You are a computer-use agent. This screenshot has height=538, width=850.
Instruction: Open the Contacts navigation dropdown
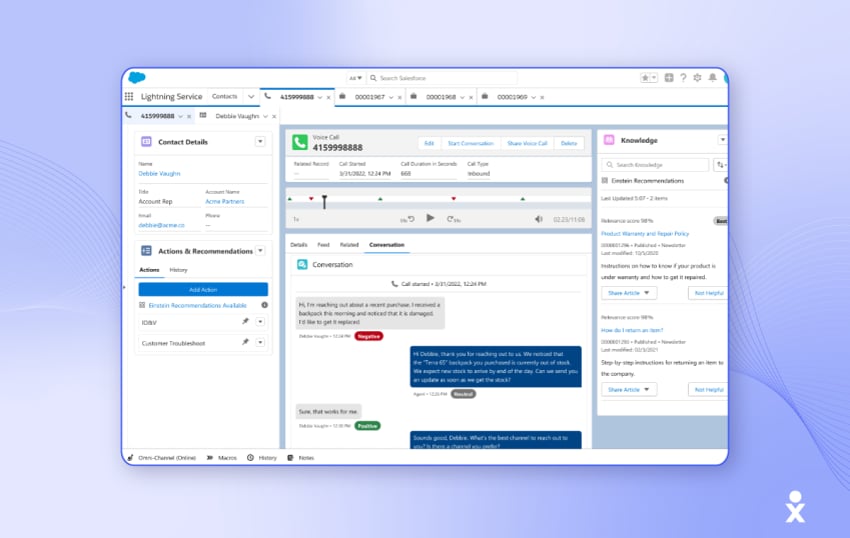[251, 97]
